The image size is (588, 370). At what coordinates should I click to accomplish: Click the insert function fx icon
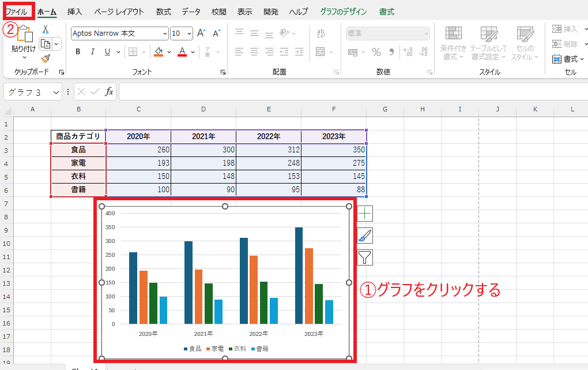[109, 91]
